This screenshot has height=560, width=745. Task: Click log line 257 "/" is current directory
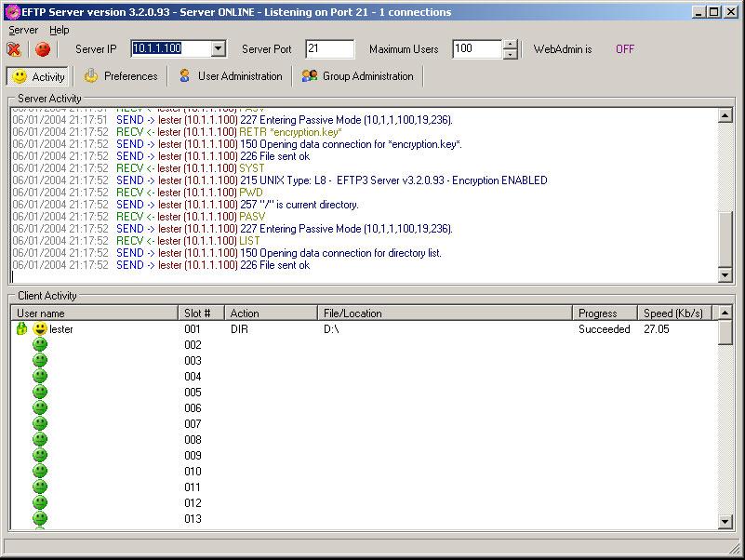click(x=185, y=205)
